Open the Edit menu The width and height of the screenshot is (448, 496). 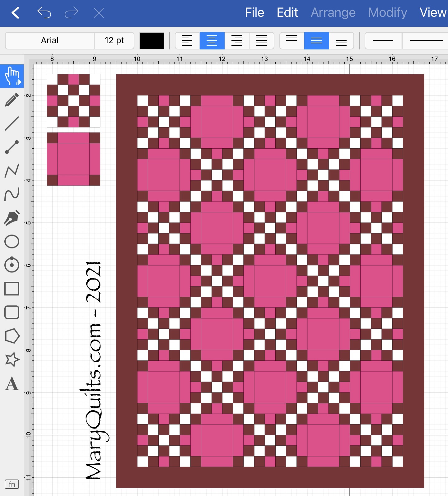[x=287, y=13]
